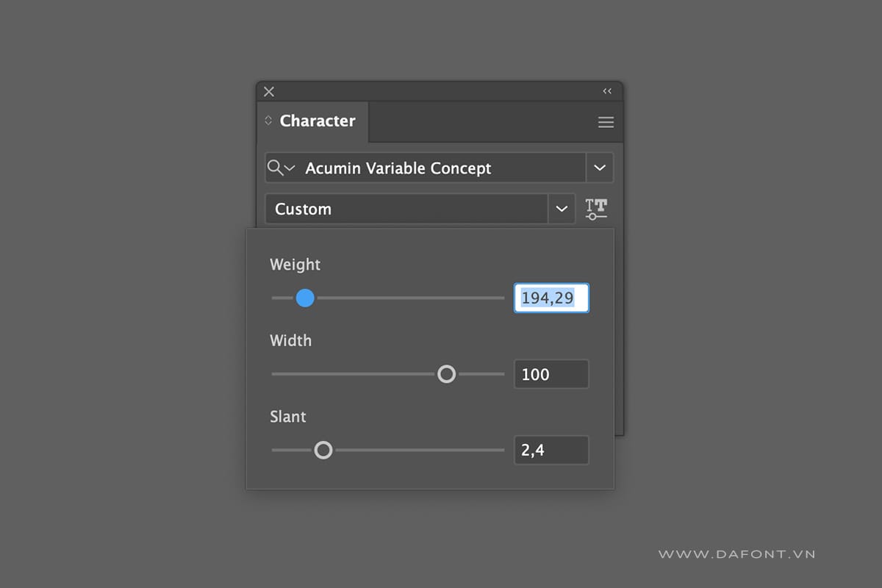This screenshot has height=588, width=882.
Task: Click the Acumin Variable Concept font name field
Action: 425,168
